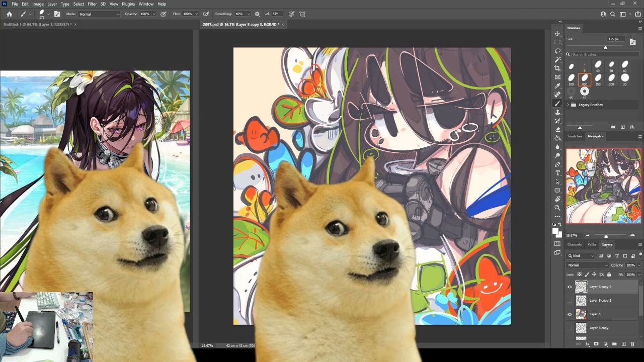The width and height of the screenshot is (644, 362).
Task: Hide Layer 5 copy 3 visibility eye
Action: coord(570,287)
